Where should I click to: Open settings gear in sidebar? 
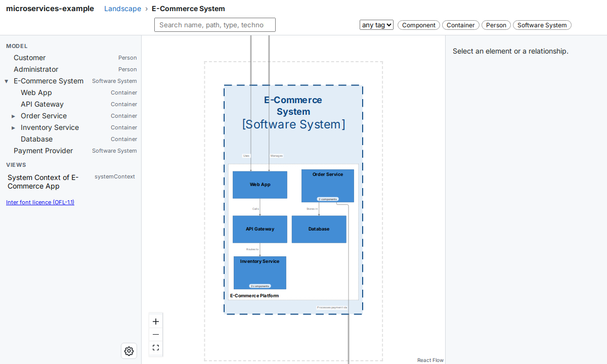(x=129, y=351)
